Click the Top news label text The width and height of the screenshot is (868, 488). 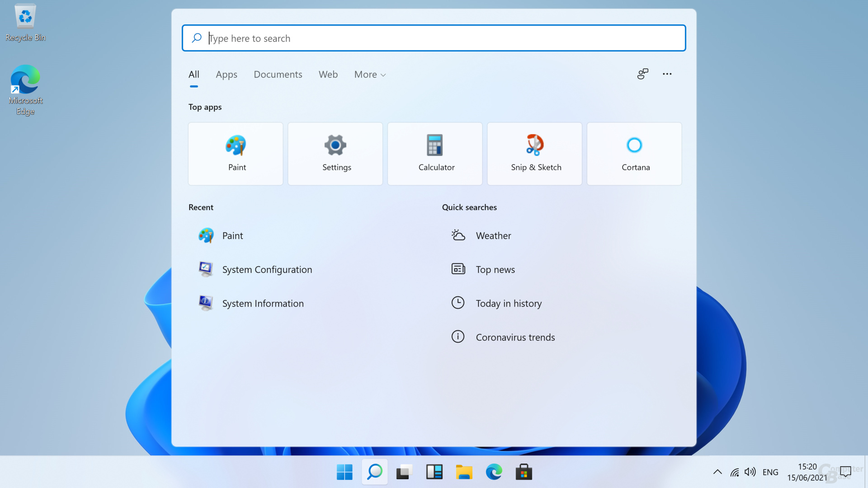point(495,270)
